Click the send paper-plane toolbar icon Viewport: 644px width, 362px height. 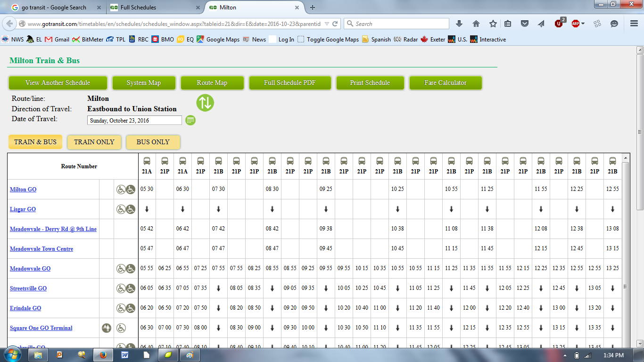(541, 24)
